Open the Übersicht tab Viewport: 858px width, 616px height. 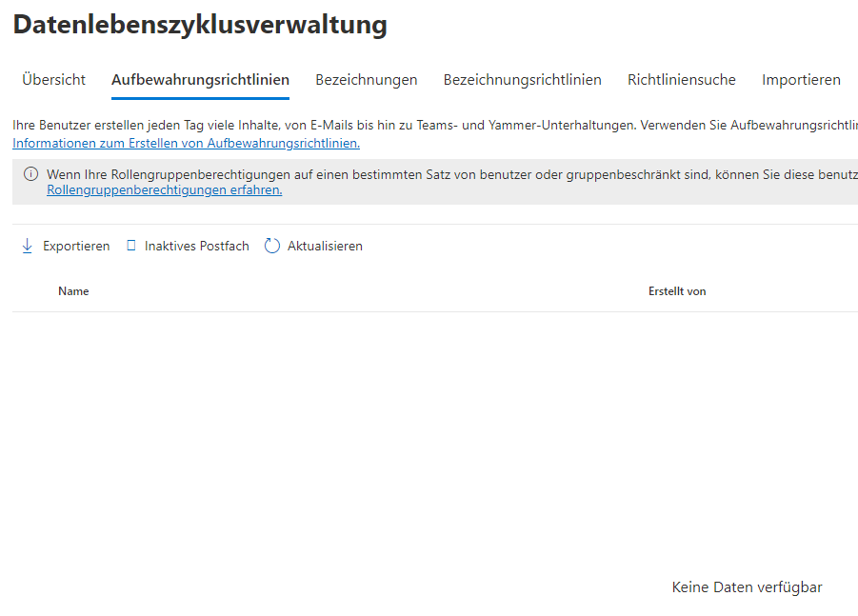[x=53, y=80]
